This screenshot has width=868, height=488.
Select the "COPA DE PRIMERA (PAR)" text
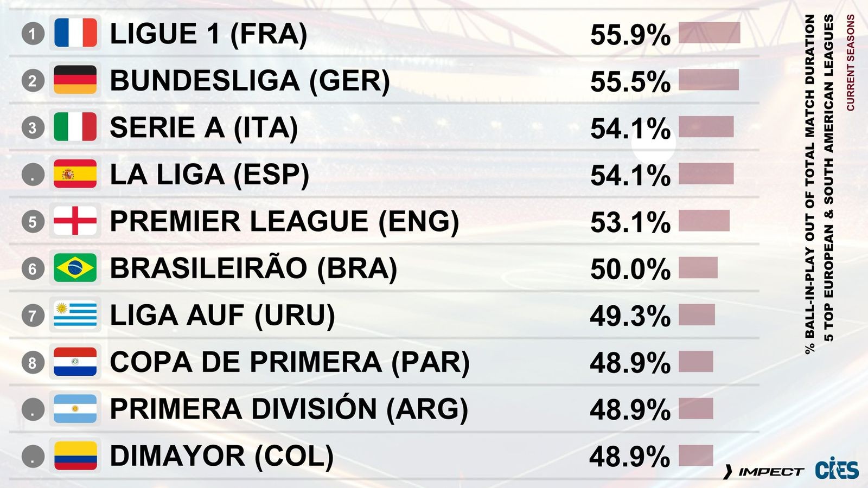pos(289,362)
